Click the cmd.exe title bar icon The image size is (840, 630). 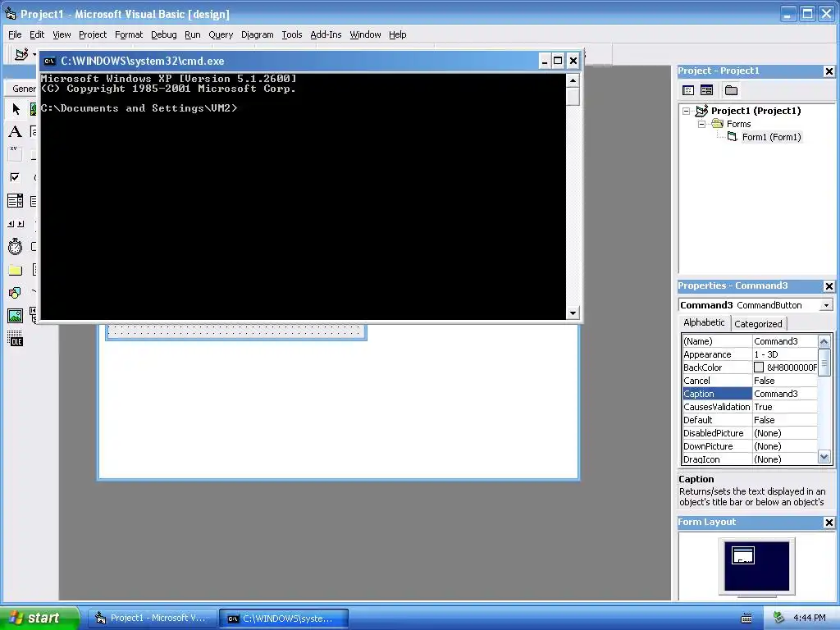[x=50, y=61]
